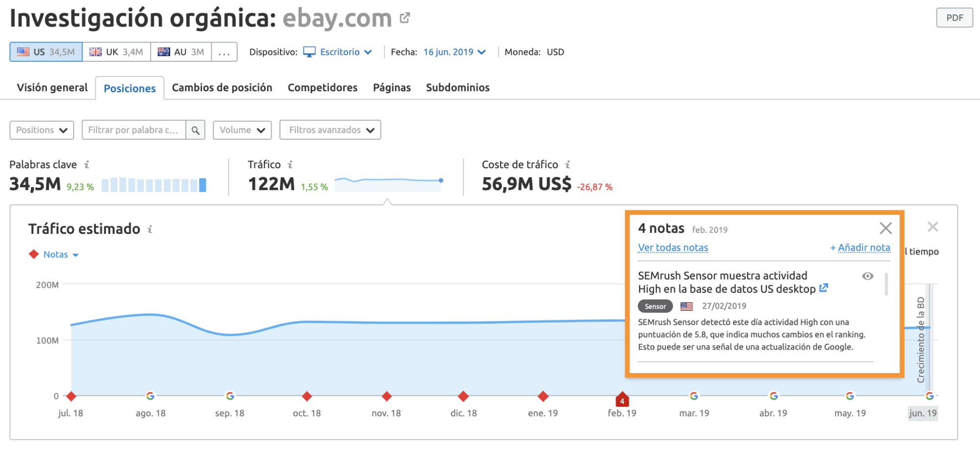The height and width of the screenshot is (451, 980).
Task: Click US flag icon in note
Action: click(x=687, y=306)
